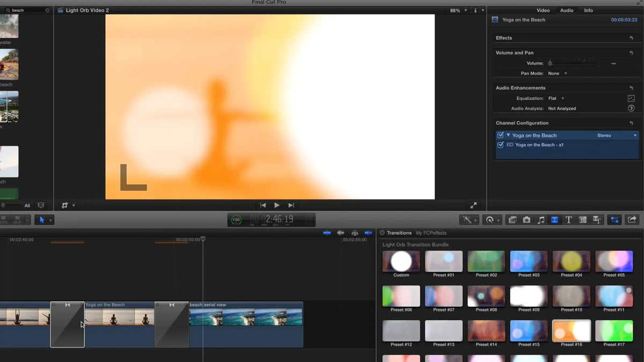Select the Preset #16 transition thumbnail
644x362 pixels.
(x=572, y=331)
